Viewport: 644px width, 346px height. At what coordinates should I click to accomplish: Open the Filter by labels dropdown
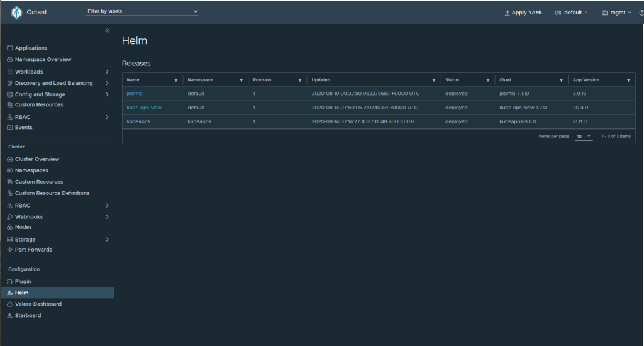142,11
